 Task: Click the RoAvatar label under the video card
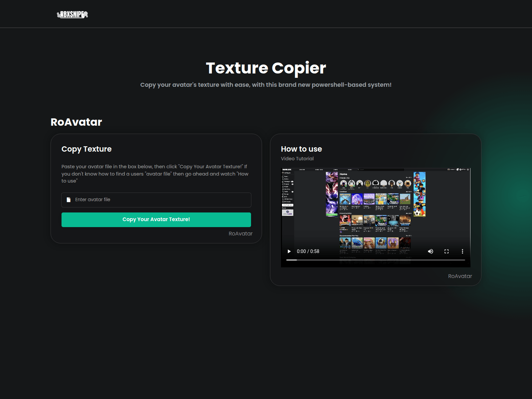point(460,276)
